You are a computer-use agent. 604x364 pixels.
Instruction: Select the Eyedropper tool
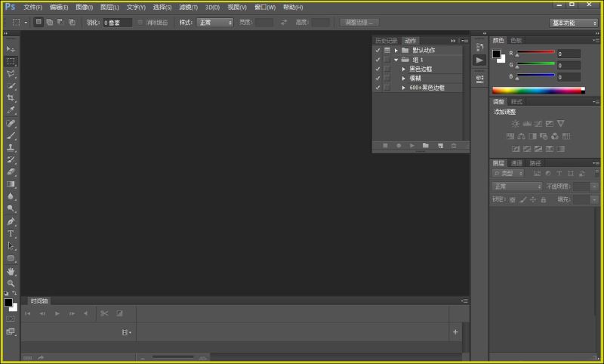pos(11,110)
